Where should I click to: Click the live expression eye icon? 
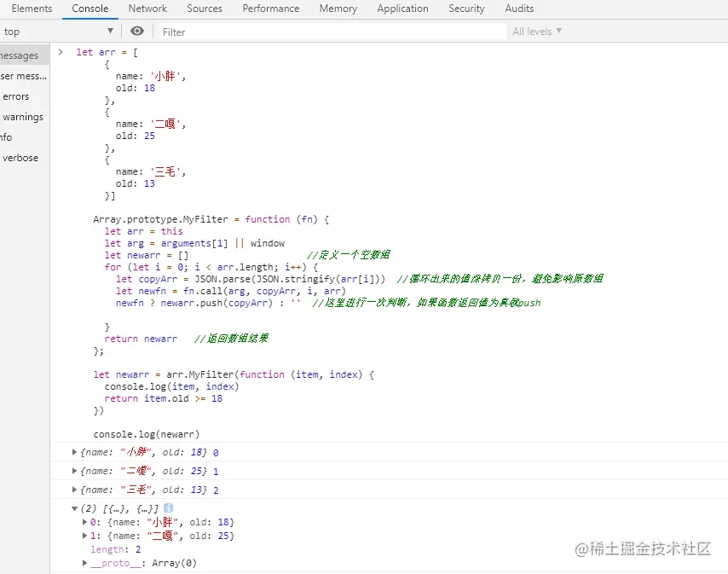pos(137,31)
